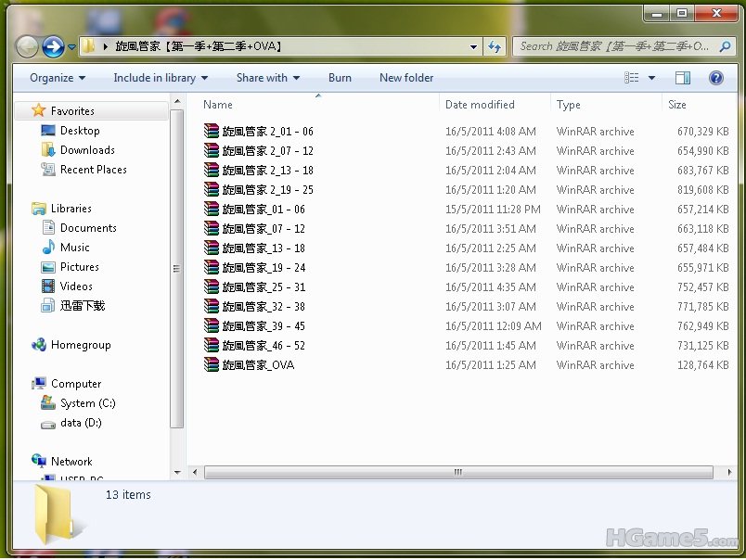Expand the view options dropdown arrow
This screenshot has width=746, height=560.
pos(651,78)
